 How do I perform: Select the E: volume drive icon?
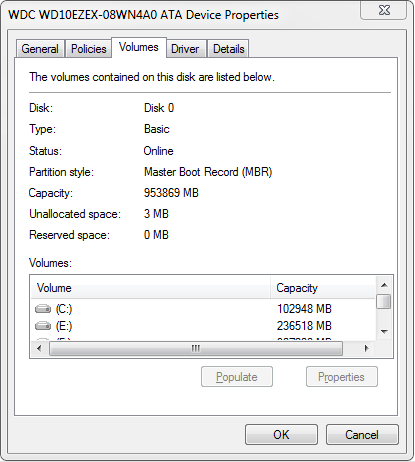[x=43, y=325]
